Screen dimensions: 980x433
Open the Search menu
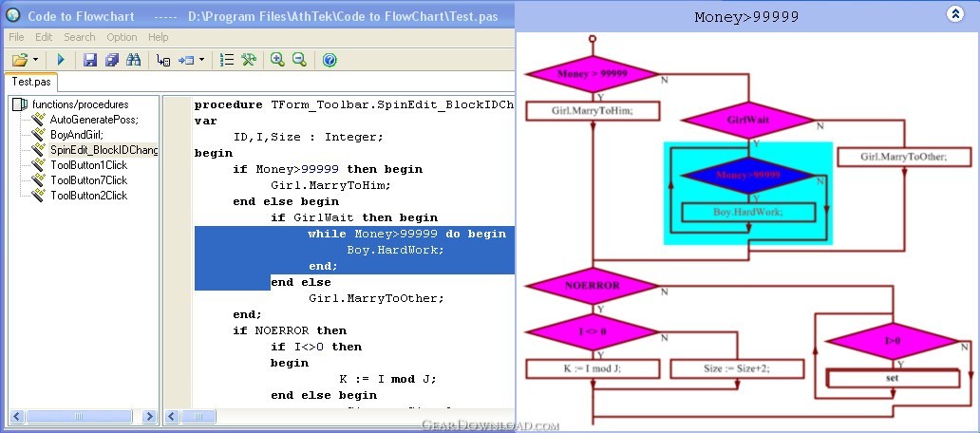(80, 37)
